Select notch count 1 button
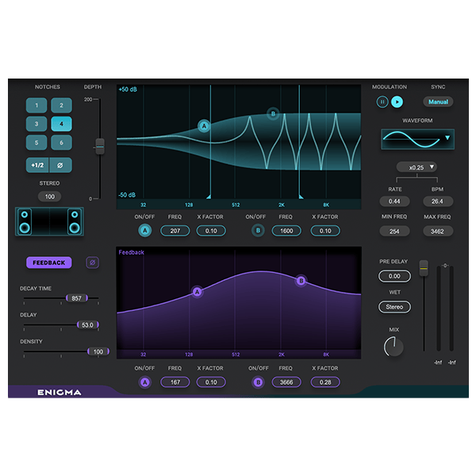 (36, 106)
